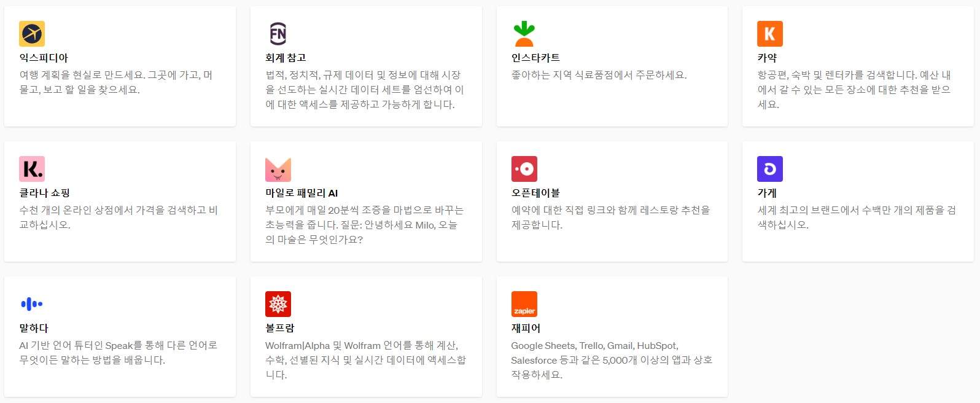Screen dimensions: 980x403
Task: Click the Speak waveform logo icon
Action: 32,303
